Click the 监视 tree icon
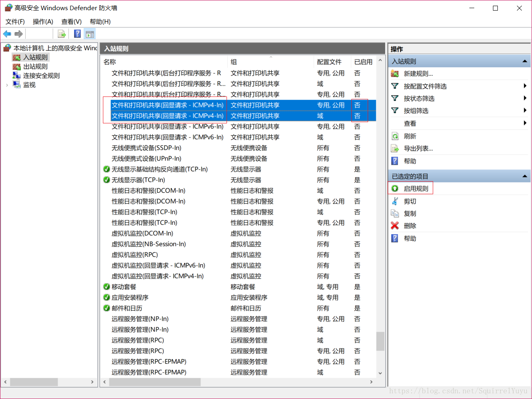This screenshot has height=399, width=532. (x=17, y=85)
